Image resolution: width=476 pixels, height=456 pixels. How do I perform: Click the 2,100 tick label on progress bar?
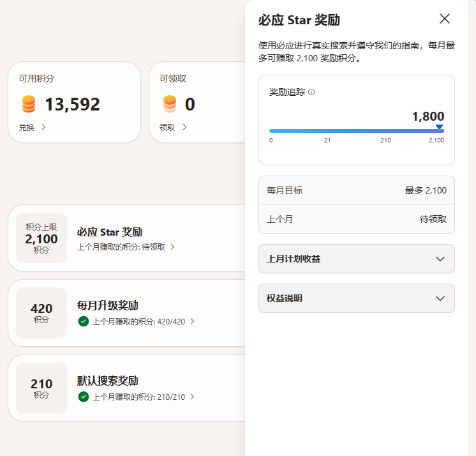click(x=436, y=141)
